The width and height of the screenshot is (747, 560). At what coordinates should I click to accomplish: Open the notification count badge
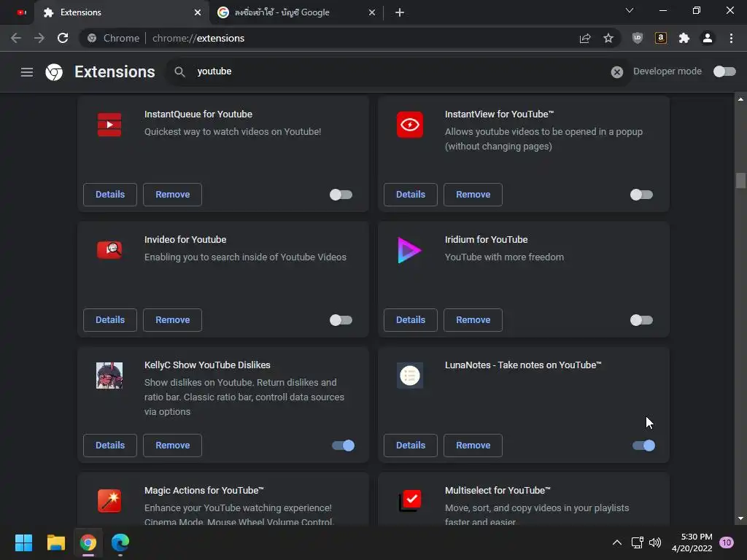point(727,542)
